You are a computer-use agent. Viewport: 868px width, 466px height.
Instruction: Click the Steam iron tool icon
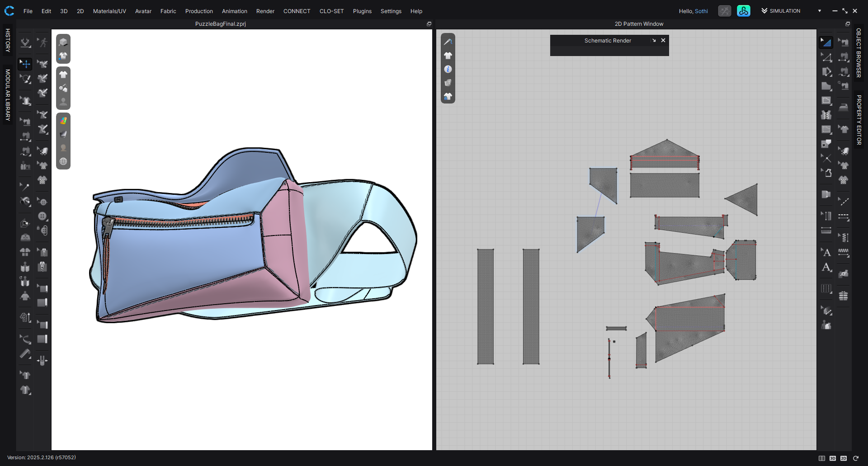(844, 107)
